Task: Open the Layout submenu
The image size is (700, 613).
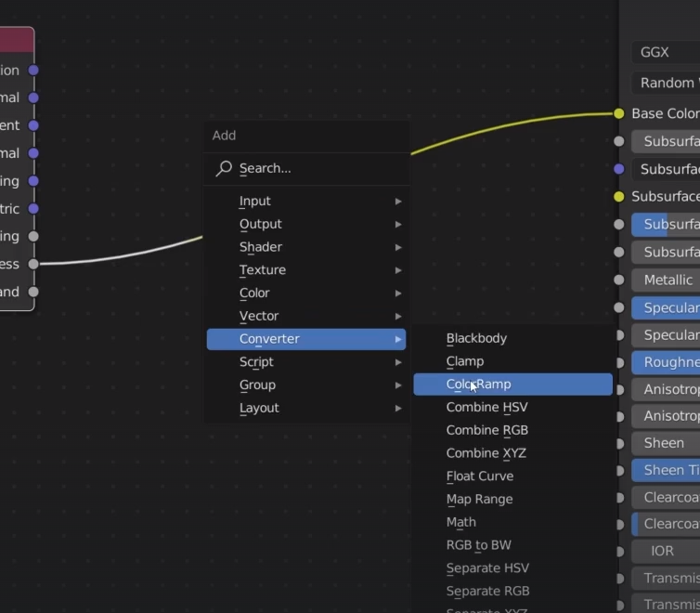Action: 306,408
